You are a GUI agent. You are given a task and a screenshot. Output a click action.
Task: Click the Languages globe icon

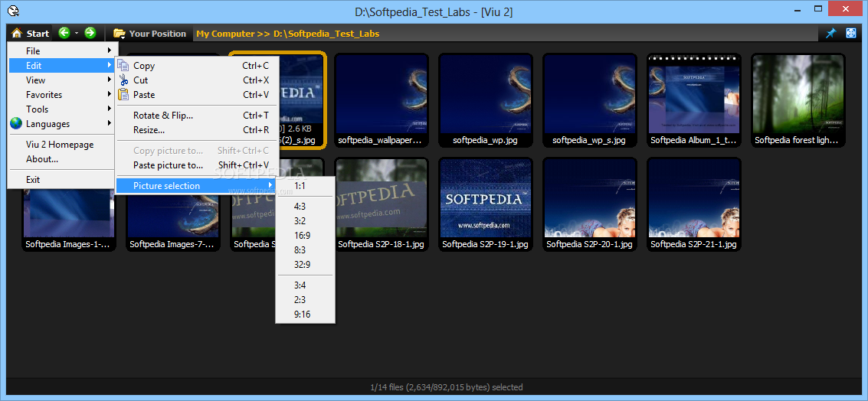16,123
